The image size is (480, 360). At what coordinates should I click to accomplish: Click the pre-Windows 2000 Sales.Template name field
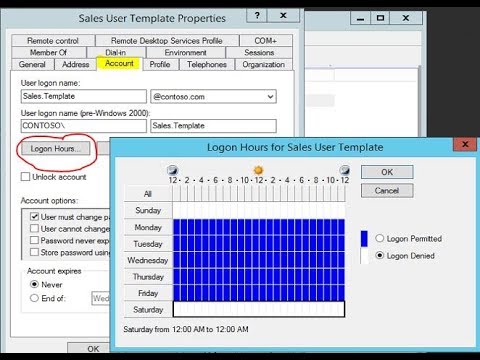tap(213, 126)
